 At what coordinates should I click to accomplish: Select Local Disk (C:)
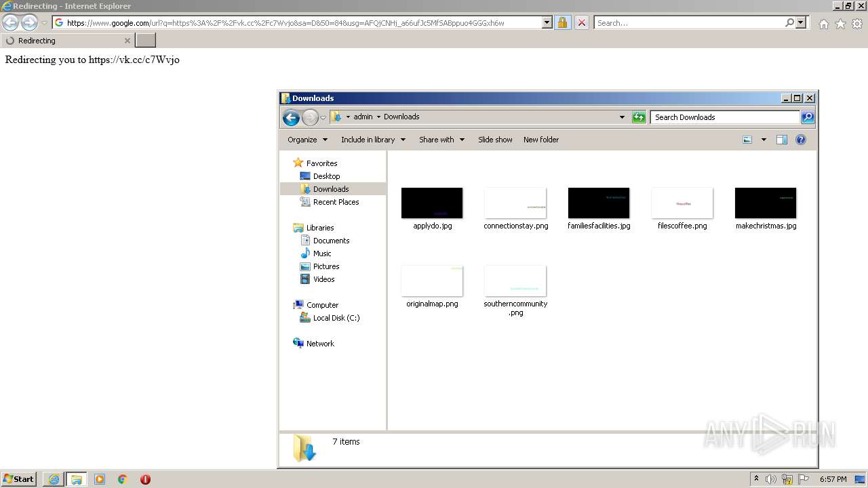tap(336, 318)
